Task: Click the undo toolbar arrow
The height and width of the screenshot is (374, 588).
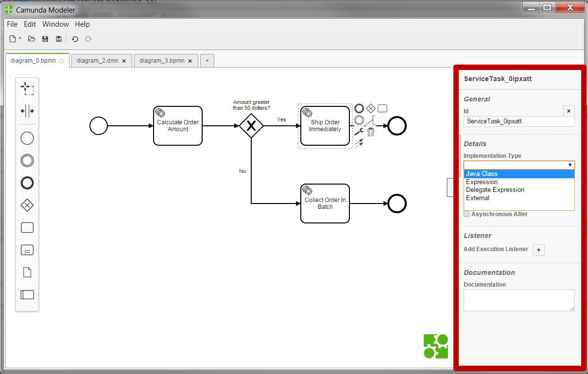Action: [75, 39]
